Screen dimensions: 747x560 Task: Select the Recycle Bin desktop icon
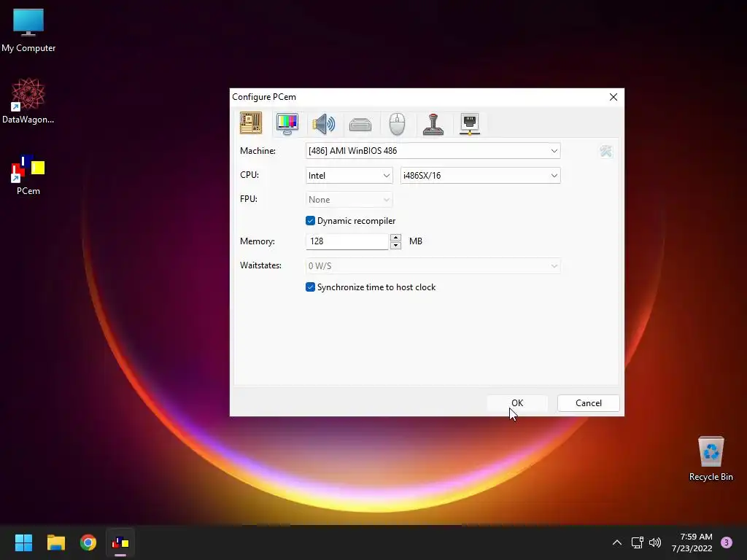(x=711, y=459)
